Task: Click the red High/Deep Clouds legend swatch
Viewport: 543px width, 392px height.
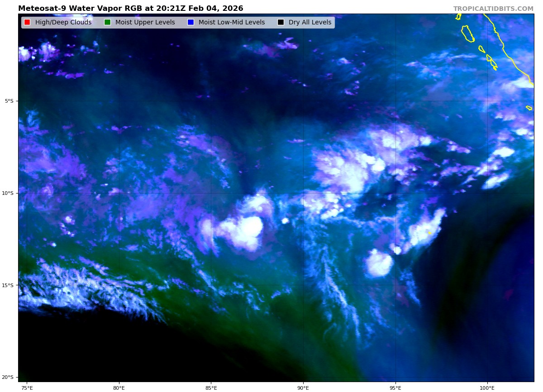Action: [x=27, y=23]
